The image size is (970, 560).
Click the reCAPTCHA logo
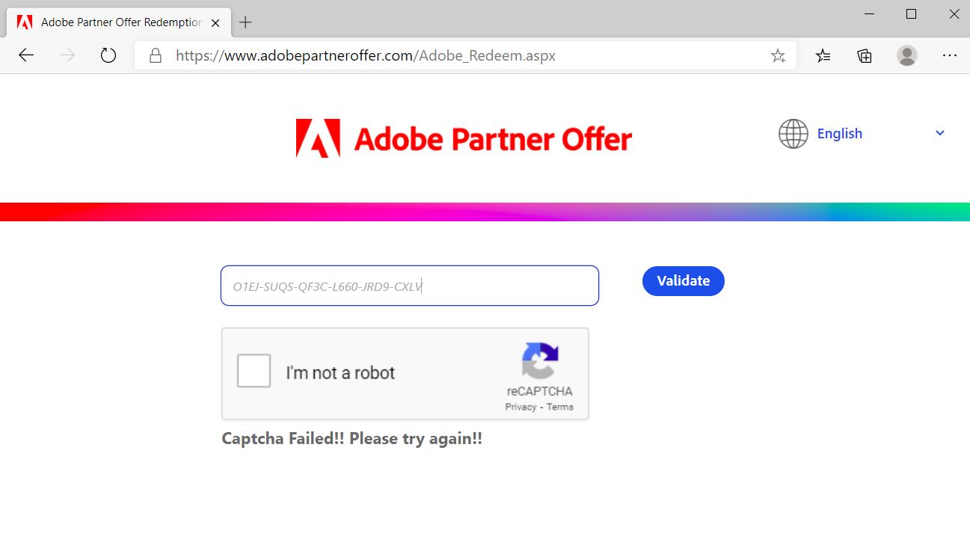tap(540, 361)
